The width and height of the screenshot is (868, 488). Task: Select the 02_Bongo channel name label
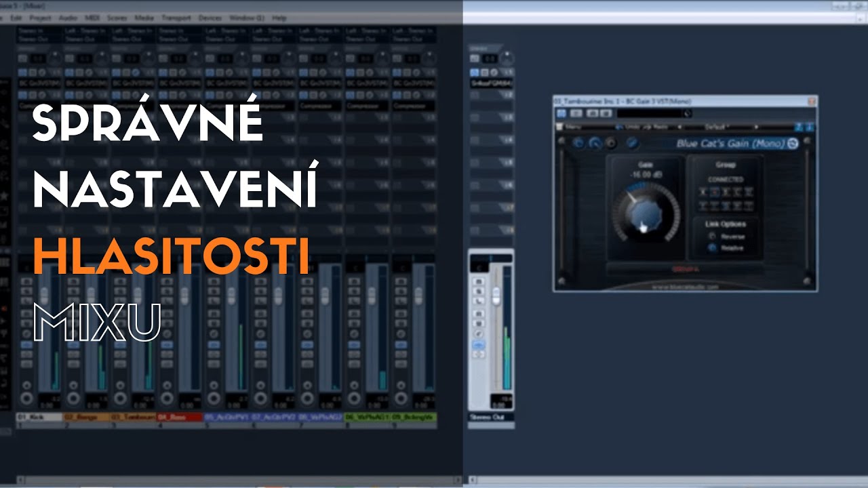point(85,417)
